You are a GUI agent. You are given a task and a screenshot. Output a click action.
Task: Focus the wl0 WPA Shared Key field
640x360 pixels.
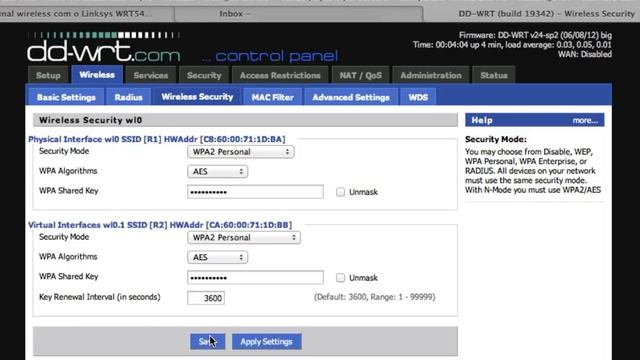coord(256,192)
